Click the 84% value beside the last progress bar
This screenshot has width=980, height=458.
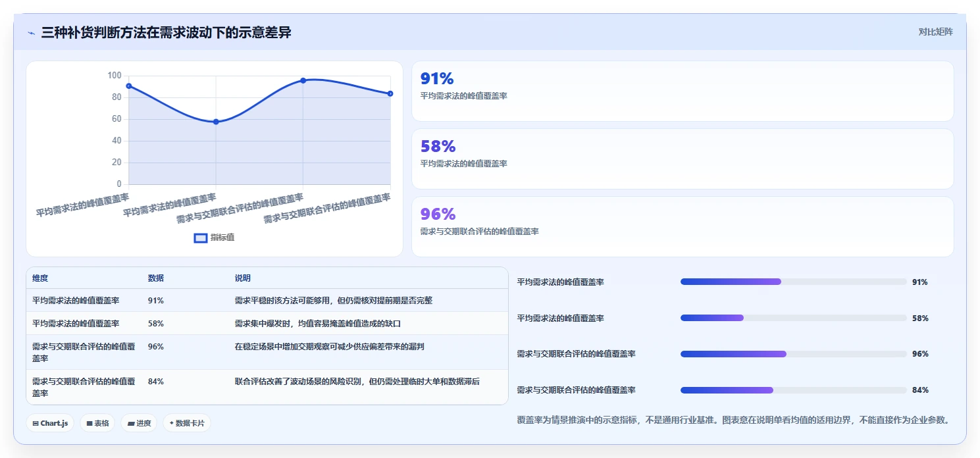coord(920,390)
